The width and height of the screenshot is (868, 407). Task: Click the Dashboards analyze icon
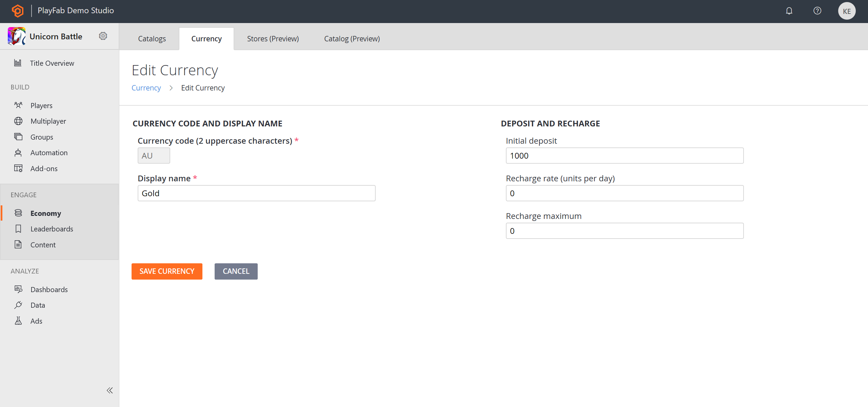[x=19, y=289]
